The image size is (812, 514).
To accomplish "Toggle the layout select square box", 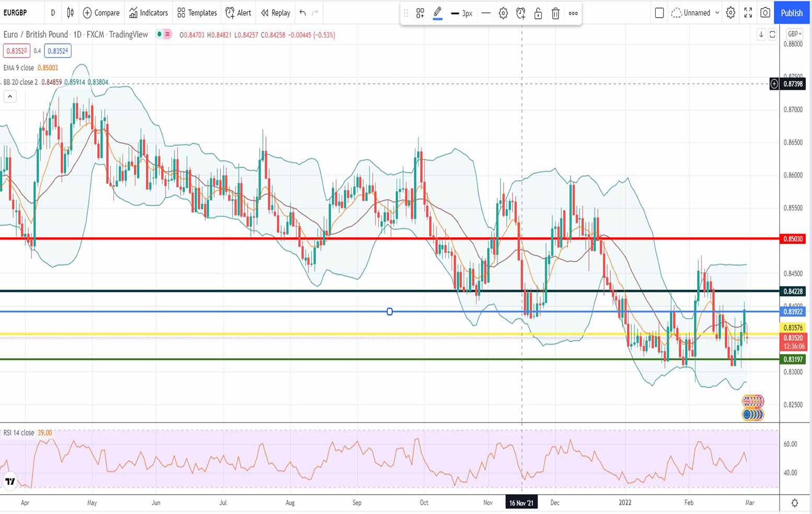I will (x=659, y=13).
